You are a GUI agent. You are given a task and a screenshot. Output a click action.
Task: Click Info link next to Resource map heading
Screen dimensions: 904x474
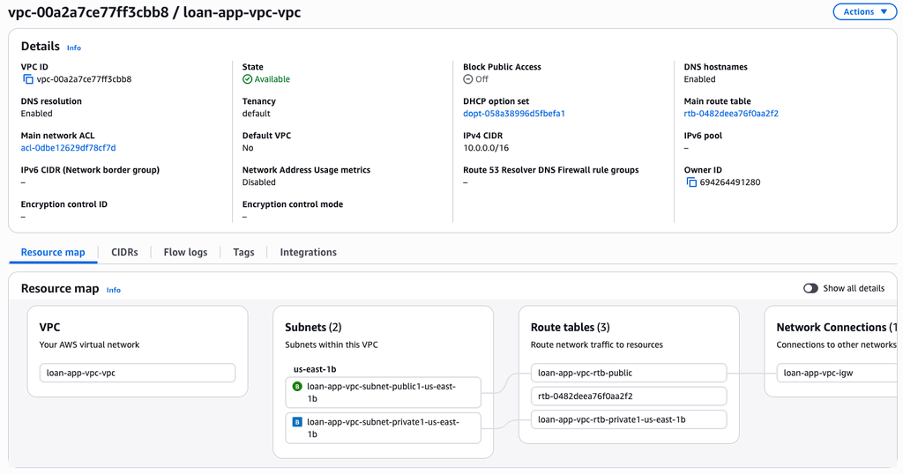coord(114,290)
